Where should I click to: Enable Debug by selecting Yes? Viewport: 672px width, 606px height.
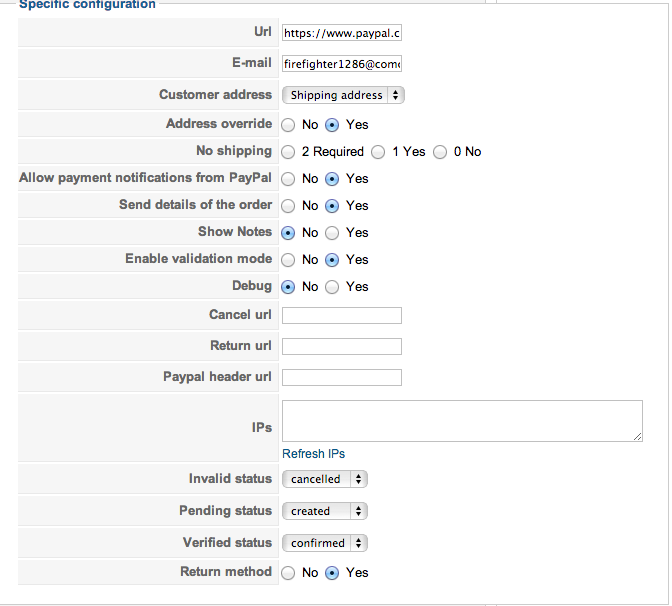click(x=332, y=287)
